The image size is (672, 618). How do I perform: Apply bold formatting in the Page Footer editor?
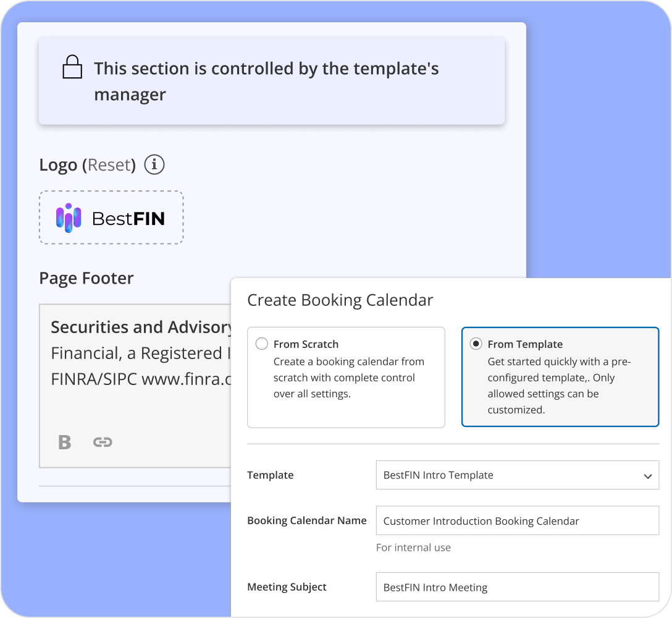pos(64,442)
